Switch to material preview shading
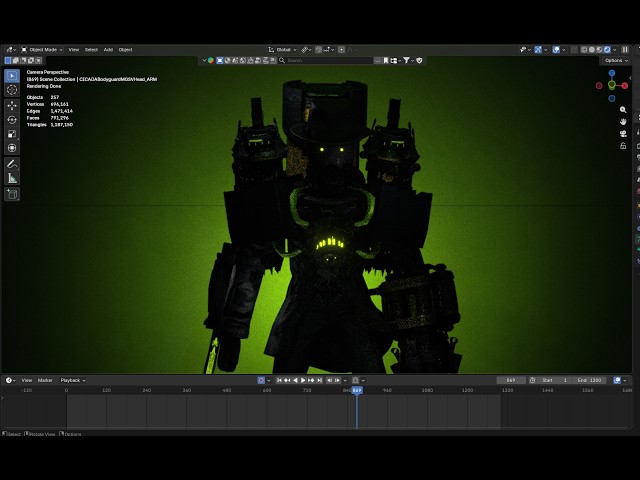640x480 pixels. click(599, 50)
